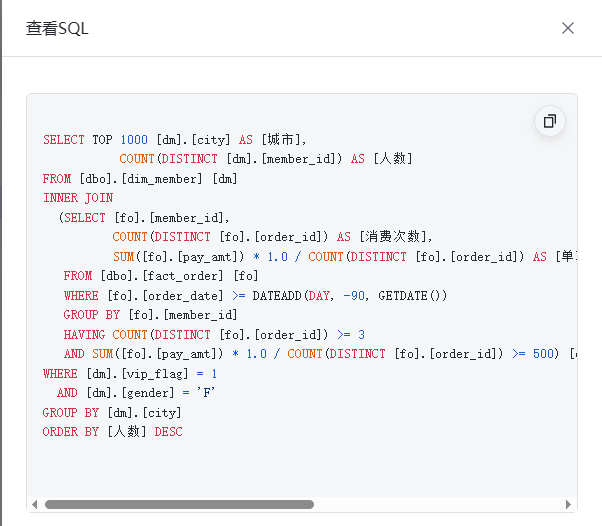Viewport: 602px width, 526px height.
Task: Click the empty scrollbar track right of thumb
Action: [440, 505]
